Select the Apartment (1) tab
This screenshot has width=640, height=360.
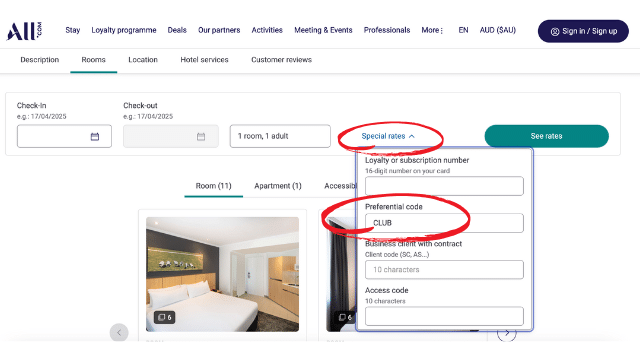coord(278,186)
